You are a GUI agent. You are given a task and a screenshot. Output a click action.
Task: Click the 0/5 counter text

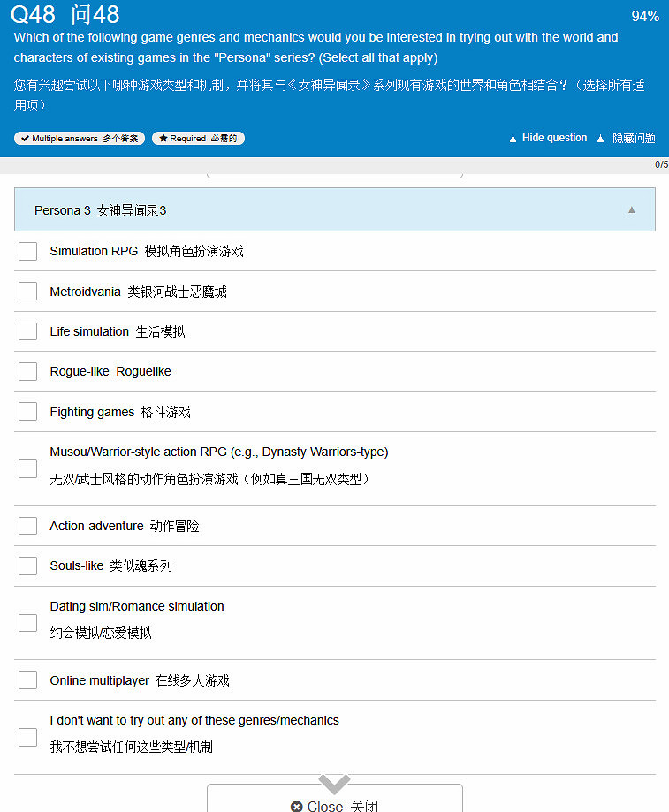pos(661,164)
